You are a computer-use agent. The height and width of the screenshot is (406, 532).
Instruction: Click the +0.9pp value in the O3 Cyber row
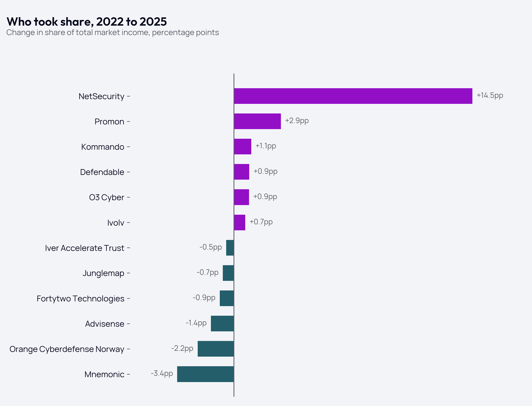click(x=265, y=196)
